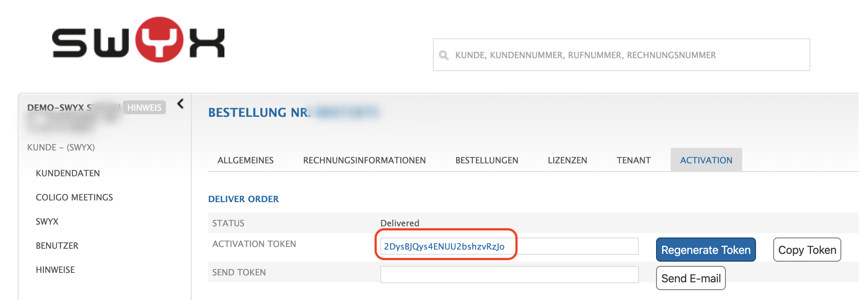This screenshot has width=868, height=300.
Task: Click the search magnifier icon
Action: 443,55
